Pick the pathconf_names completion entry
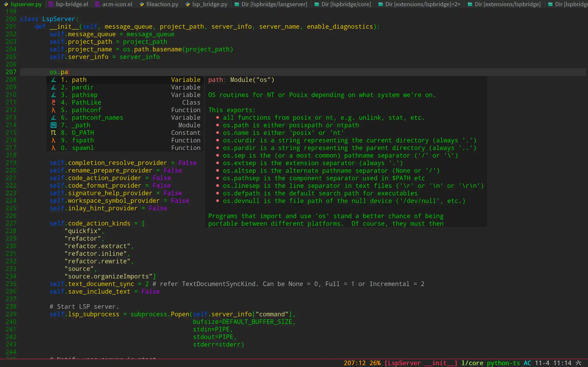The image size is (588, 367). [97, 118]
